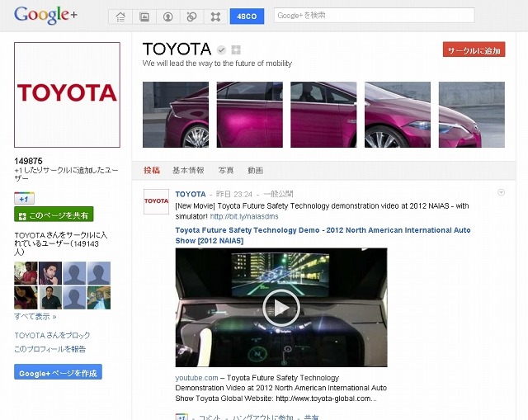This screenshot has height=420, width=528.
Task: Click the 昨日 23:24 post timestamp
Action: click(234, 195)
